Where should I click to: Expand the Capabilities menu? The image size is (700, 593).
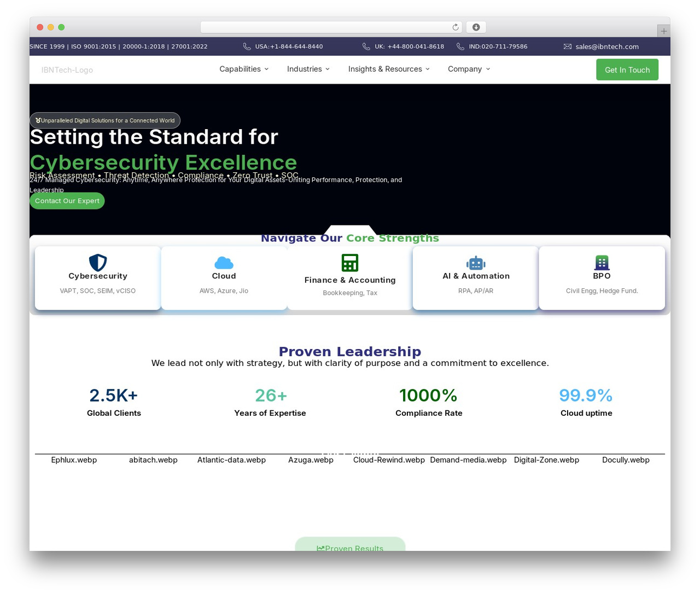(244, 69)
